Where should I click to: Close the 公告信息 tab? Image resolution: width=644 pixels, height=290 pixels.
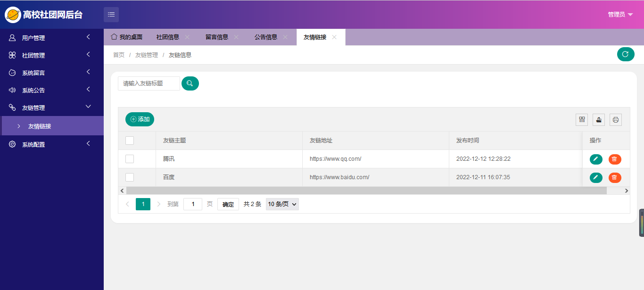point(285,37)
